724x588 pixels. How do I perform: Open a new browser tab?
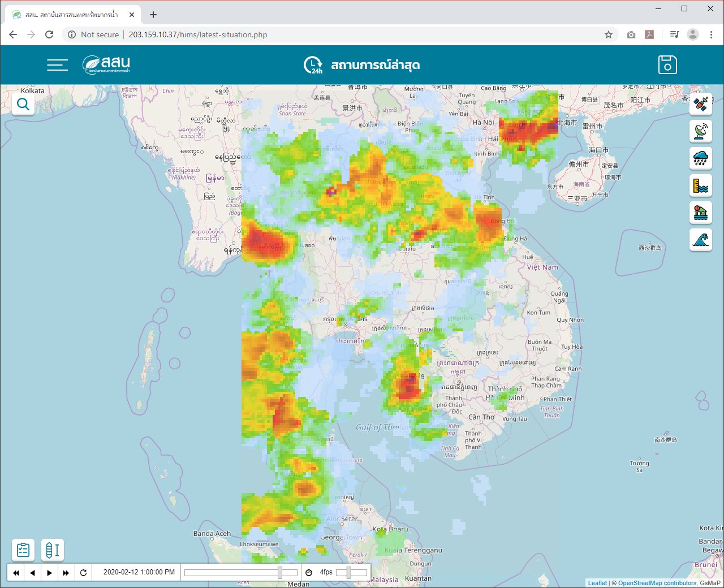coord(153,15)
